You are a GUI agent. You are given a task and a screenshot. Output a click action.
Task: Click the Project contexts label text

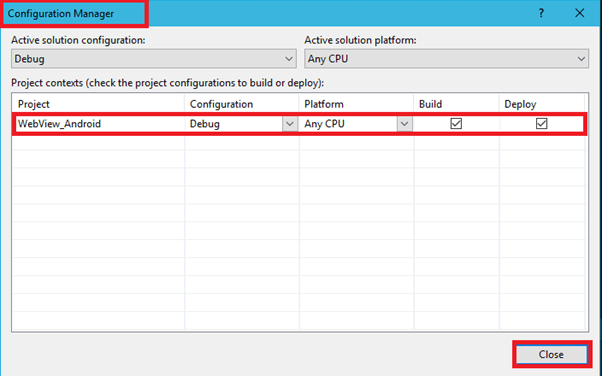[167, 83]
